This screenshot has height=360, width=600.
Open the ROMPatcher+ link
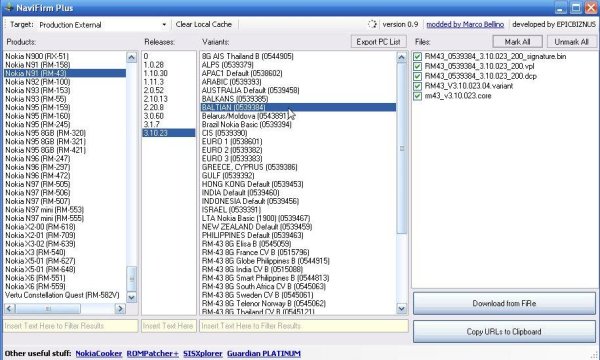153,353
